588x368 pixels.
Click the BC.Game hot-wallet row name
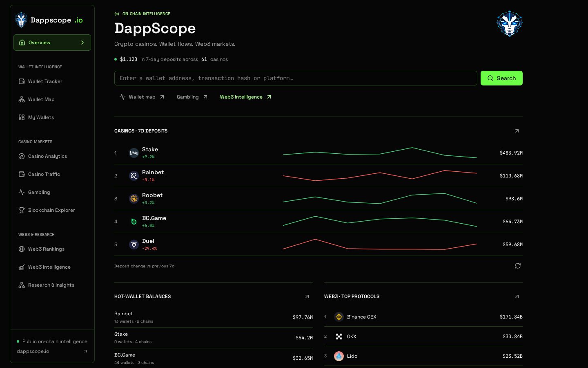[125, 355]
